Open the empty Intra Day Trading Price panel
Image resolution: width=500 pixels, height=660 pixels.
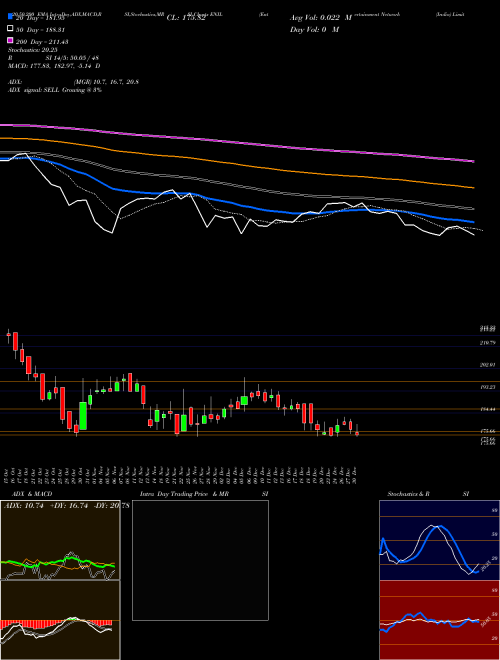[x=200, y=560]
